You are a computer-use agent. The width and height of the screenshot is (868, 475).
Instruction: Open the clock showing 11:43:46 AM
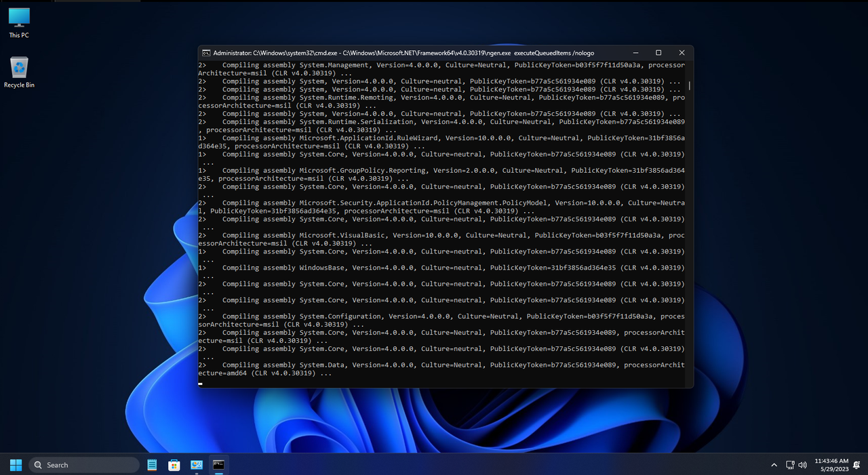click(831, 465)
